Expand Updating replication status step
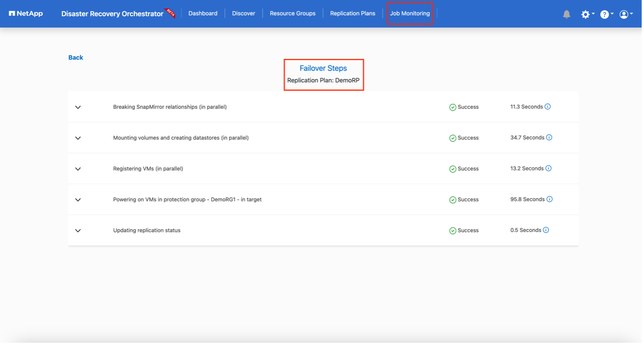644x345 pixels. (78, 231)
